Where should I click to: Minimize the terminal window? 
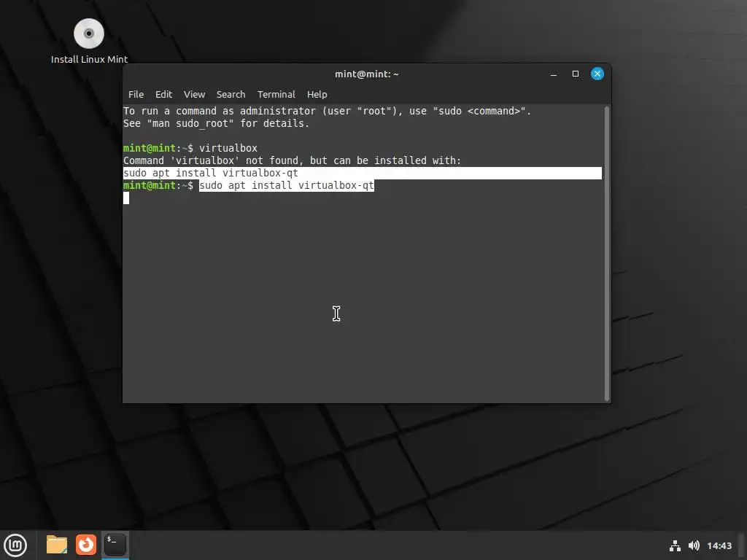pyautogui.click(x=554, y=74)
